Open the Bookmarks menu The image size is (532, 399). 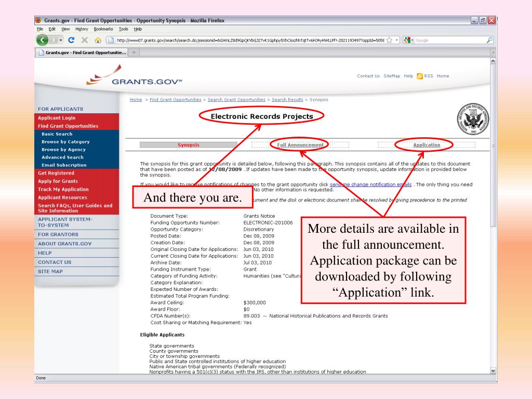(x=103, y=29)
